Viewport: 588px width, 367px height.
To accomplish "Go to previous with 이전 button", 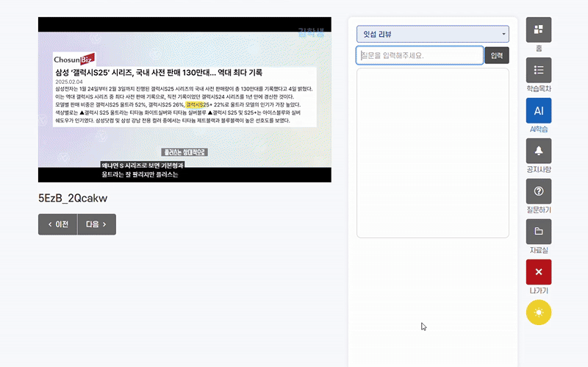I will [x=58, y=224].
